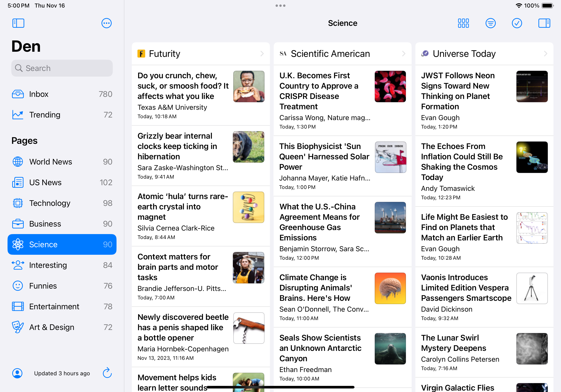This screenshot has width=561, height=392.
Task: Click the Scientific American SA logo
Action: pyautogui.click(x=283, y=54)
